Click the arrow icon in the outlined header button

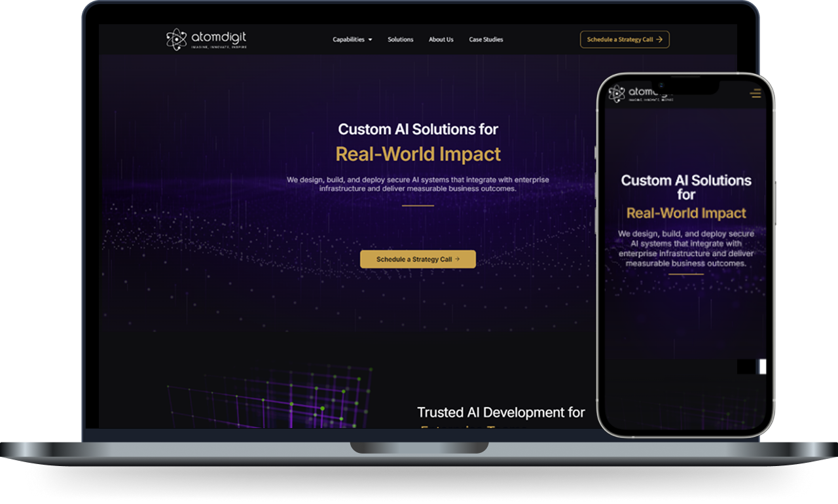(659, 39)
